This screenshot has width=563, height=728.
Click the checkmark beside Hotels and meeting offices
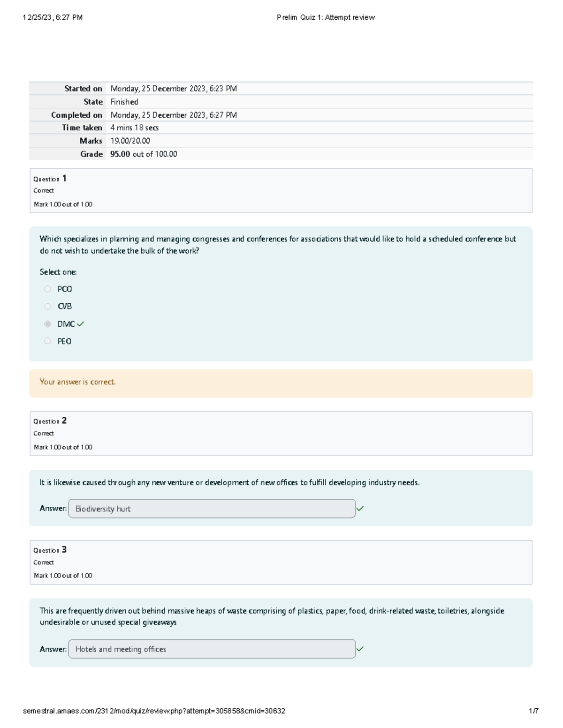[x=361, y=648]
